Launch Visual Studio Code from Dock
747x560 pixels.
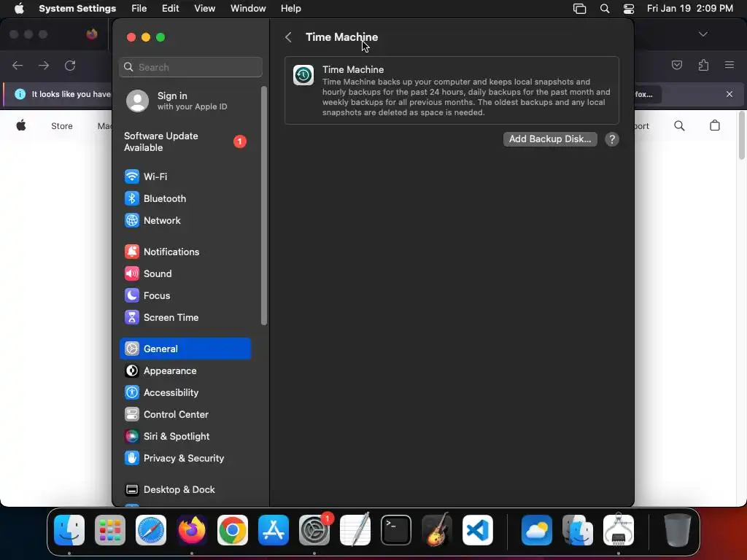point(478,530)
